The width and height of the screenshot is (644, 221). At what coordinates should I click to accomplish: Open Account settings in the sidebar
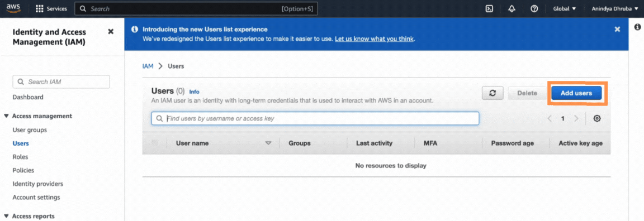(36, 197)
